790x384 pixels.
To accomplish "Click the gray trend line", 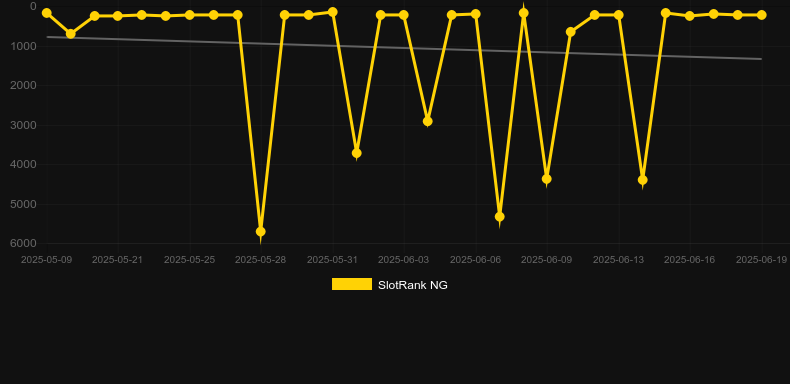I will pos(403,48).
